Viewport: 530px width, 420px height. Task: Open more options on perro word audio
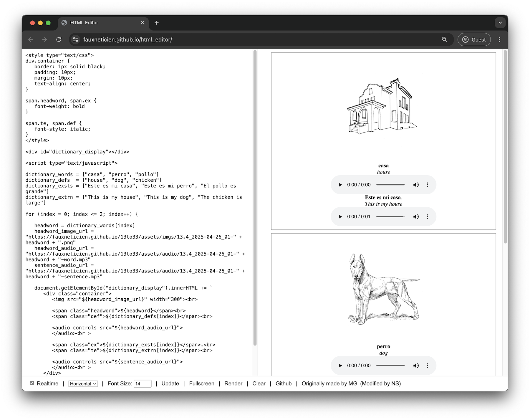[x=427, y=366]
